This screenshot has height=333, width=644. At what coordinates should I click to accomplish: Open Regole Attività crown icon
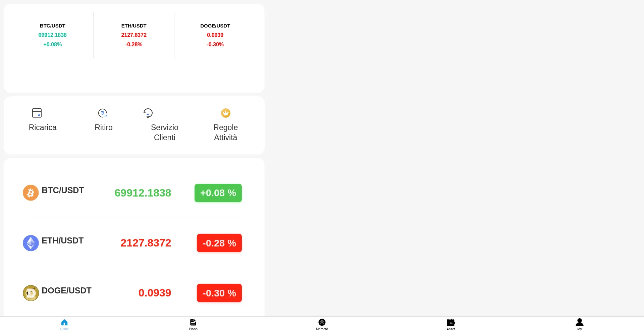pyautogui.click(x=226, y=113)
